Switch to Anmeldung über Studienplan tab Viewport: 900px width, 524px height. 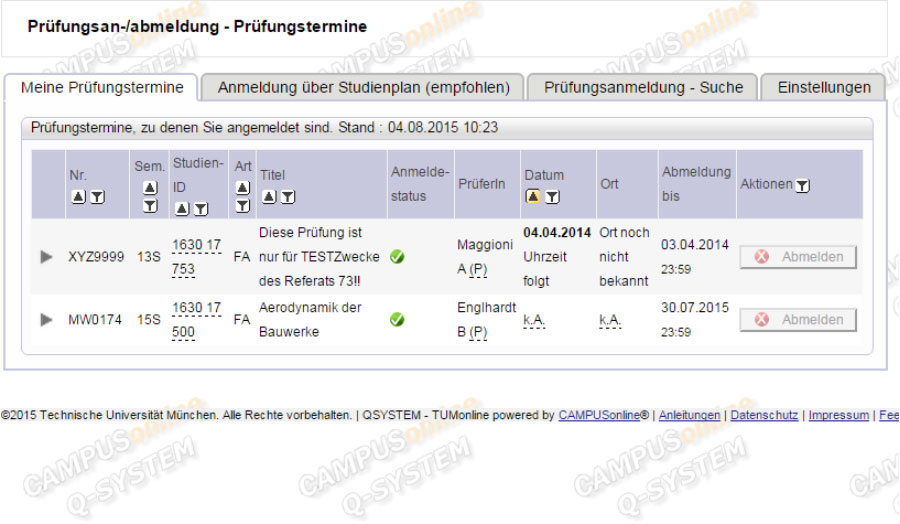[363, 88]
